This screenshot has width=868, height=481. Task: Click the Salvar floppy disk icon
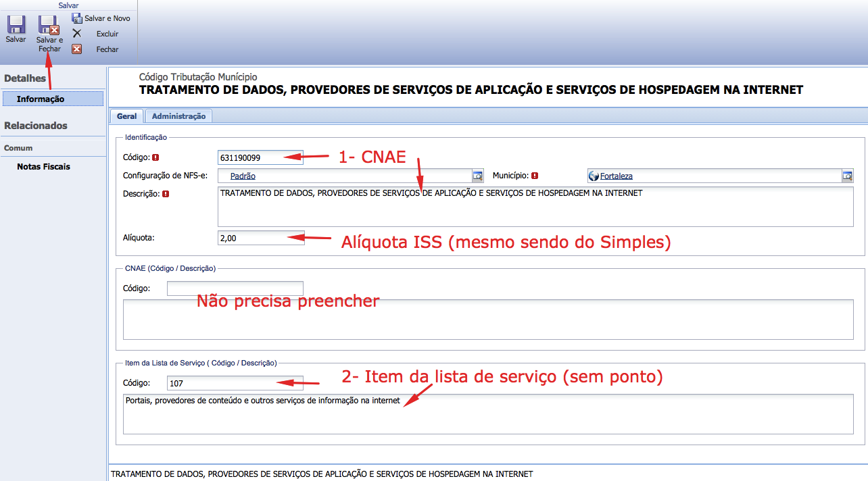coord(16,25)
